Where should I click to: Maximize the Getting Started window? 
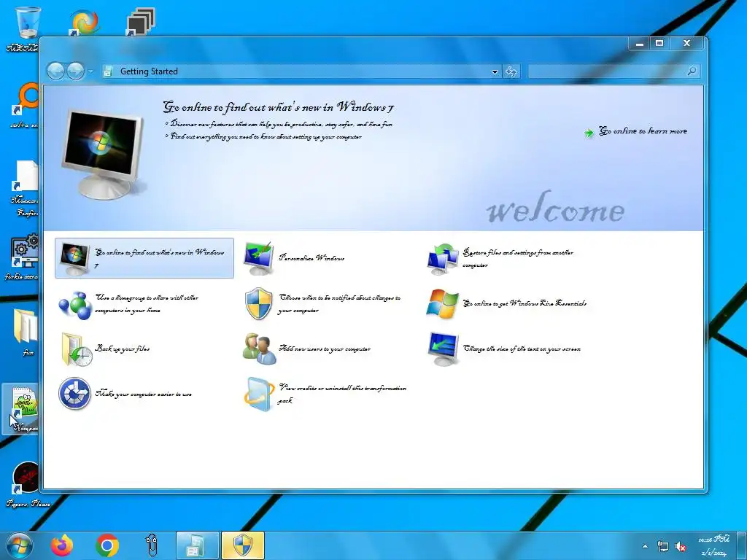click(x=659, y=43)
